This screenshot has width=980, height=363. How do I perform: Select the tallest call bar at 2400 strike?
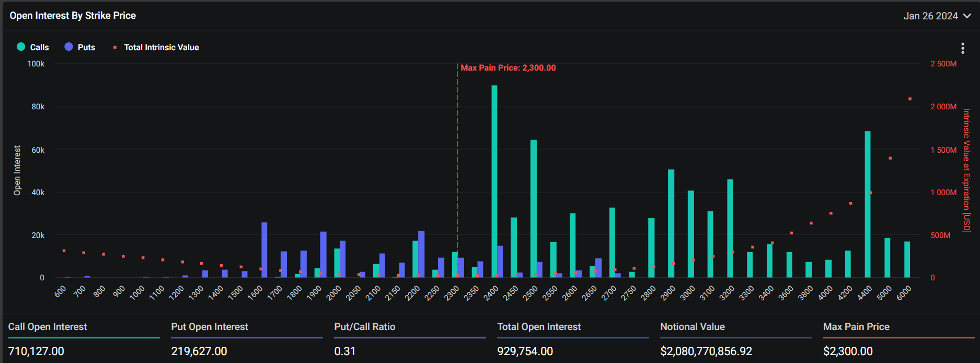[494, 181]
